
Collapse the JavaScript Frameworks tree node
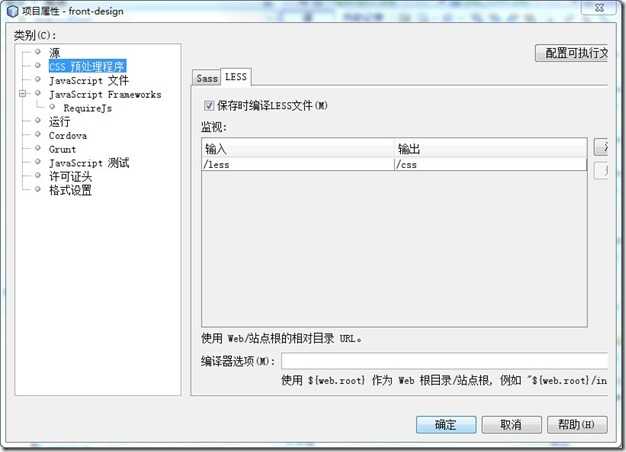click(x=23, y=93)
